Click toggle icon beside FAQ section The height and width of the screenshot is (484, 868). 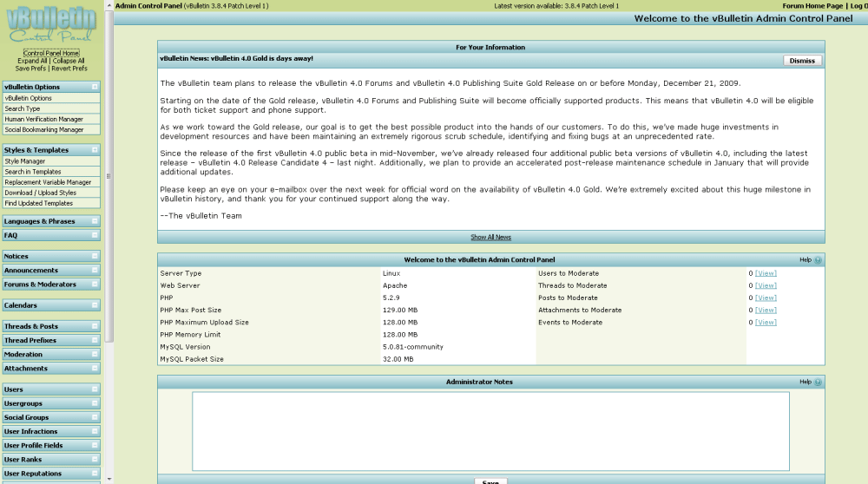[x=95, y=235]
